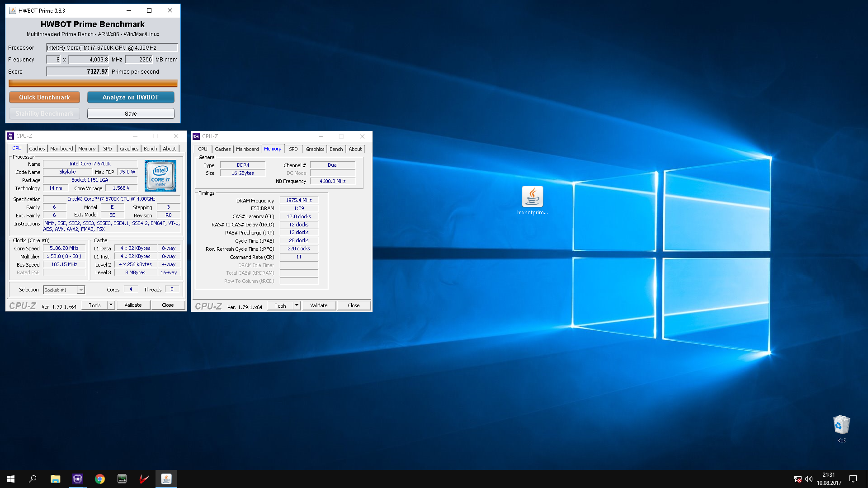Click the HWBOT Prime title bar Java icon
868x488 pixels.
[x=13, y=10]
